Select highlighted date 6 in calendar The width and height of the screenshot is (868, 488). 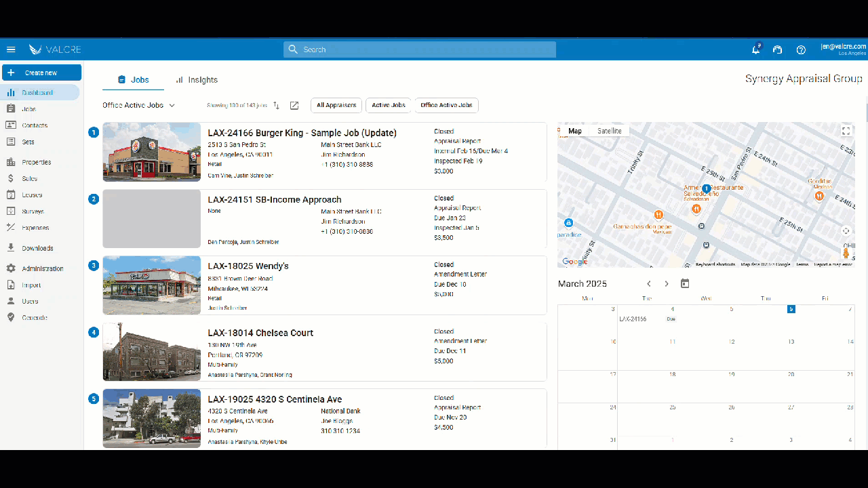(x=791, y=309)
